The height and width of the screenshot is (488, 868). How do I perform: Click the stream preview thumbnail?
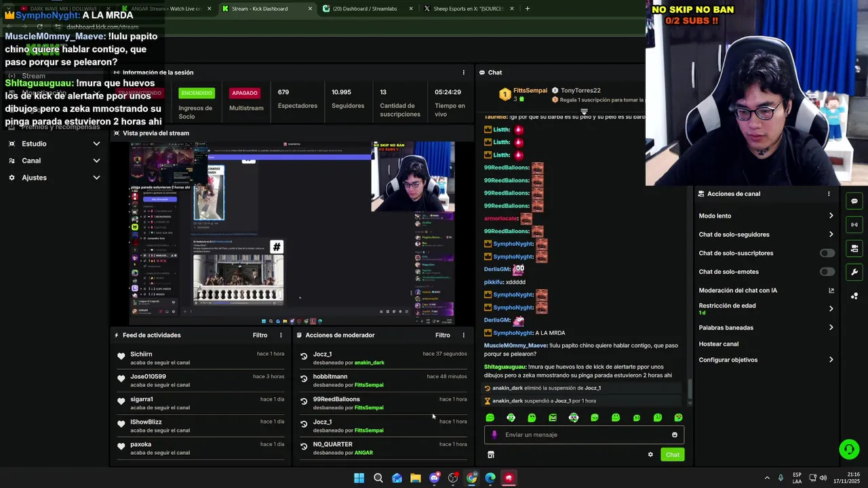pyautogui.click(x=292, y=233)
